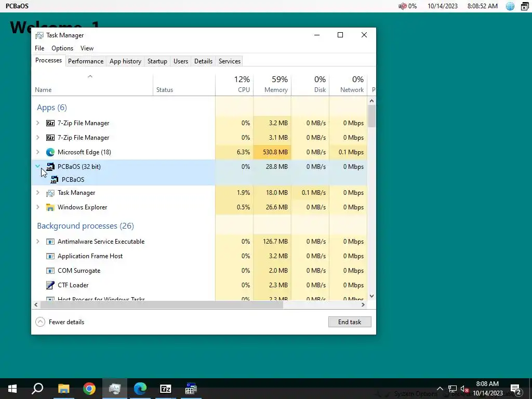Switch to the Services tab

tap(229, 61)
